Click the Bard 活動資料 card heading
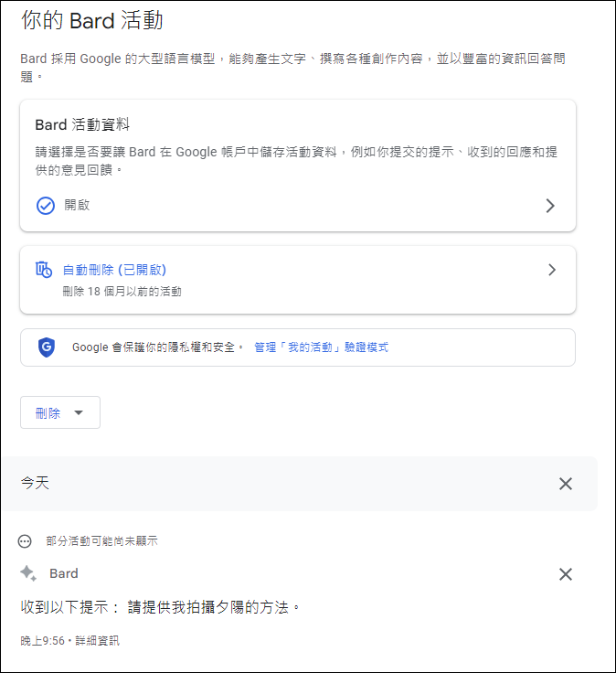Viewport: 616px width, 673px height. pyautogui.click(x=82, y=125)
